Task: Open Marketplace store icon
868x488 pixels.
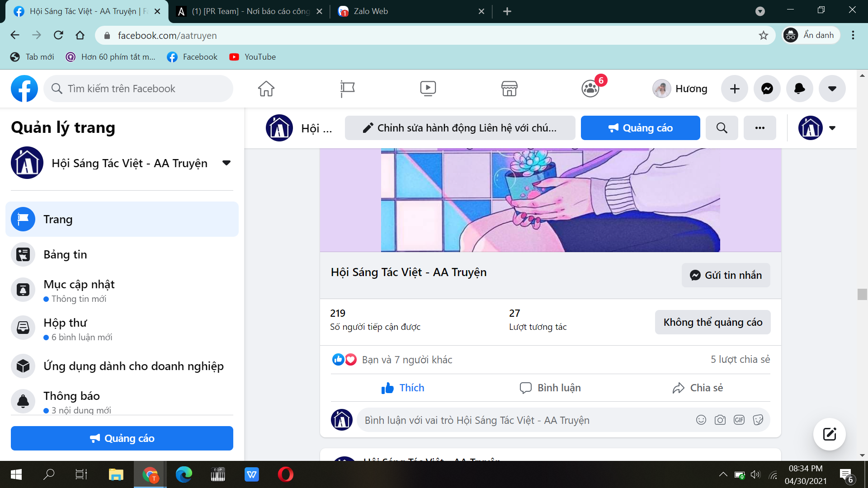Action: [x=509, y=89]
